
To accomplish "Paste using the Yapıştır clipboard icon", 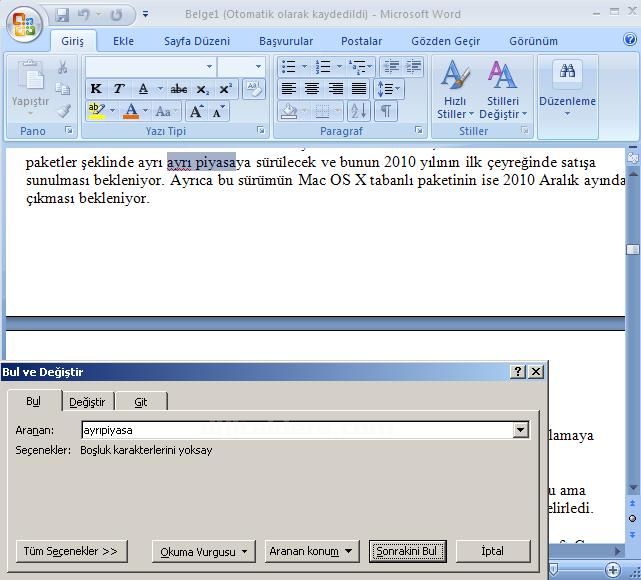I will 30,75.
